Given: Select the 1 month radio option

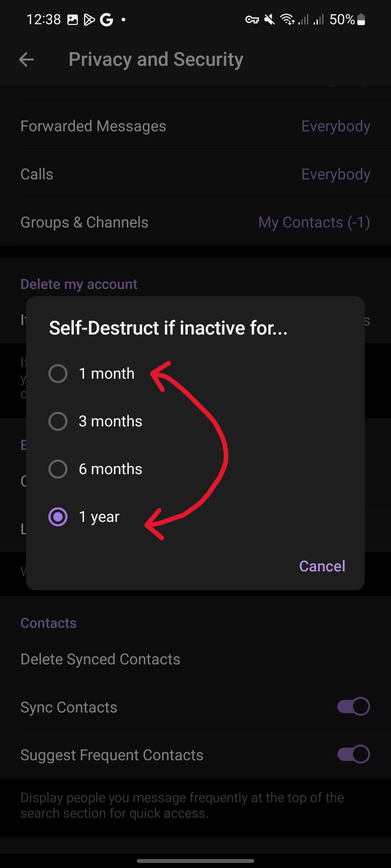Looking at the screenshot, I should click(x=58, y=374).
